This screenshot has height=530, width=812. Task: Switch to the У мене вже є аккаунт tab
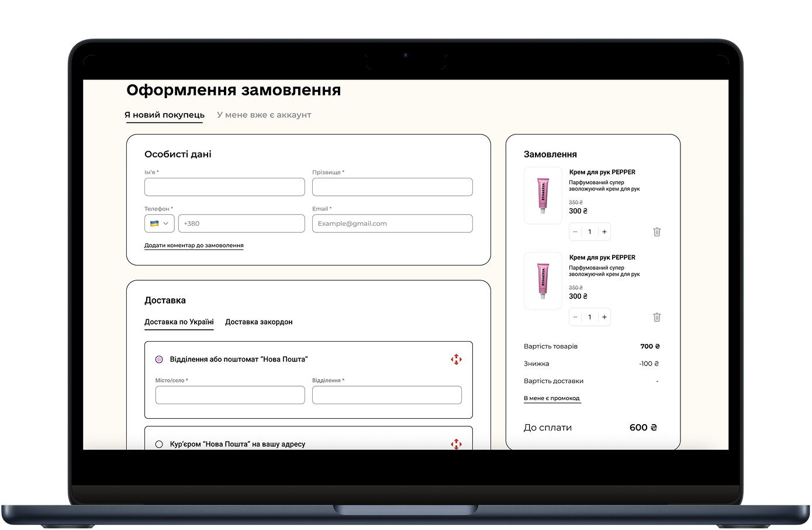point(264,115)
